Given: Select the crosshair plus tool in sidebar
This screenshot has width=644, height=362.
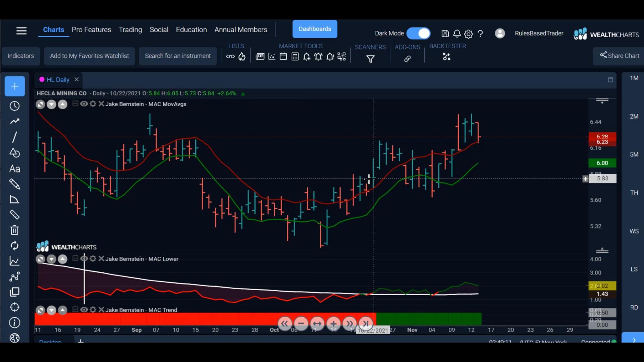Looking at the screenshot, I should click(x=15, y=86).
